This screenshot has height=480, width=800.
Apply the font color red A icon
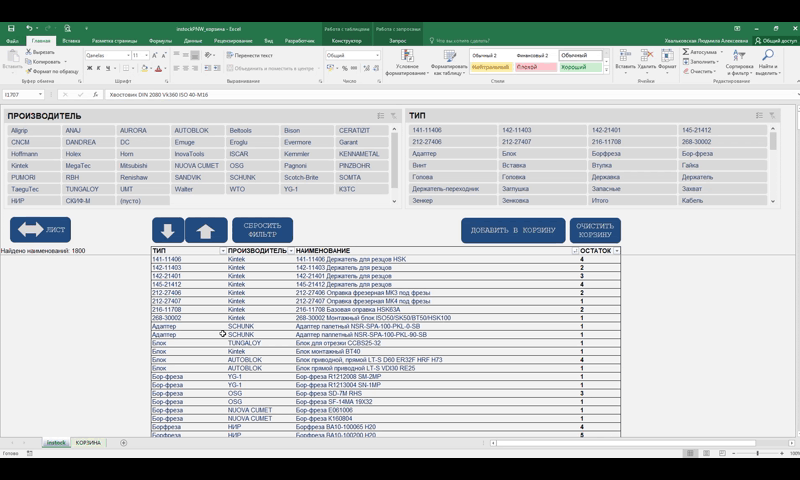point(158,68)
